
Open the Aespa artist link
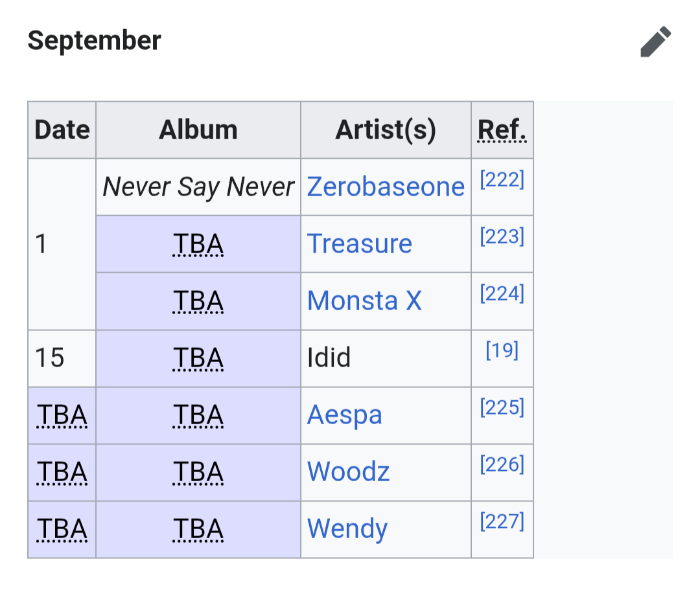(x=345, y=415)
